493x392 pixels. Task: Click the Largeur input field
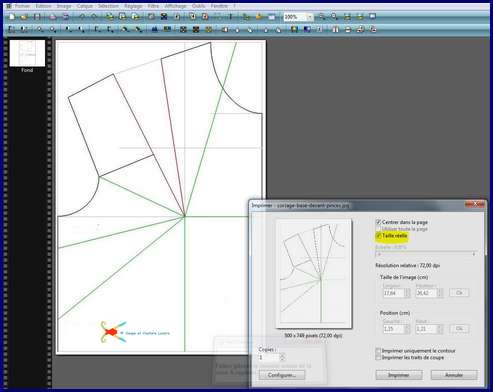point(394,293)
